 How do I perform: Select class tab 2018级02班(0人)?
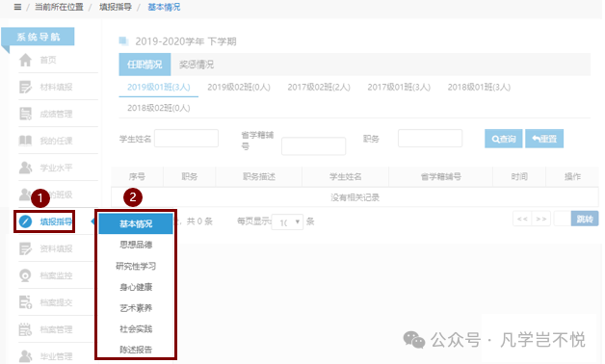(x=159, y=108)
